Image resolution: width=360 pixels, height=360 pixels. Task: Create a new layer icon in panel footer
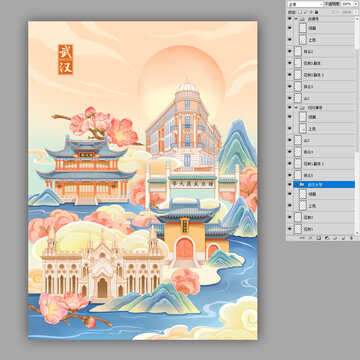pyautogui.click(x=343, y=238)
